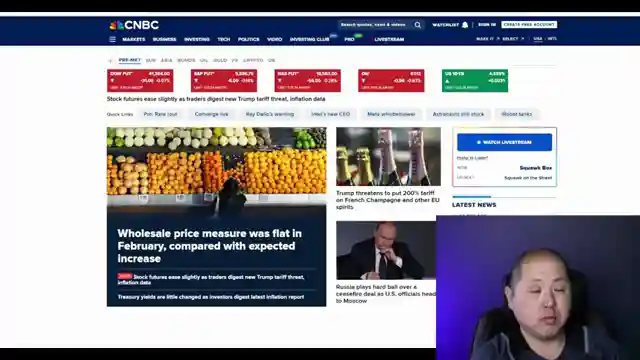
Task: Click Squawk on the Street up-next show
Action: tap(528, 178)
